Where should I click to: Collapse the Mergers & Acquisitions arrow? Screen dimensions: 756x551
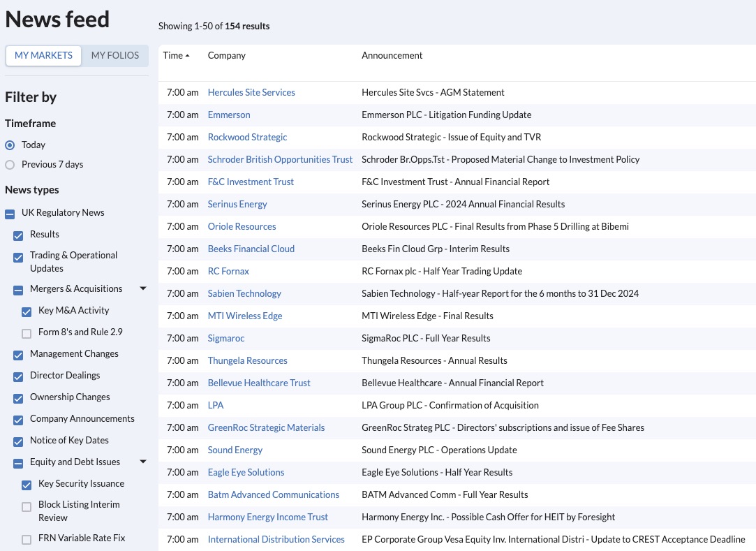142,288
